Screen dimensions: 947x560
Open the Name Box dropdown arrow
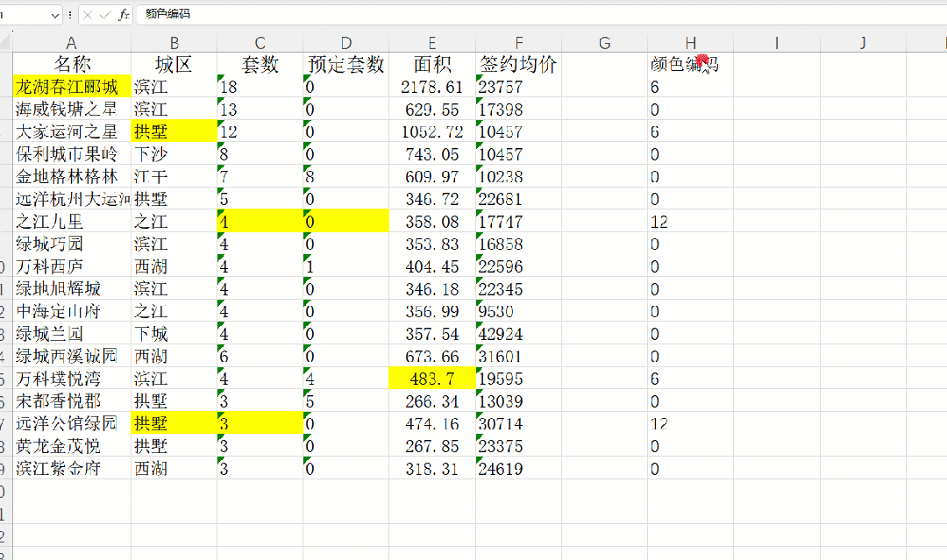click(x=55, y=15)
